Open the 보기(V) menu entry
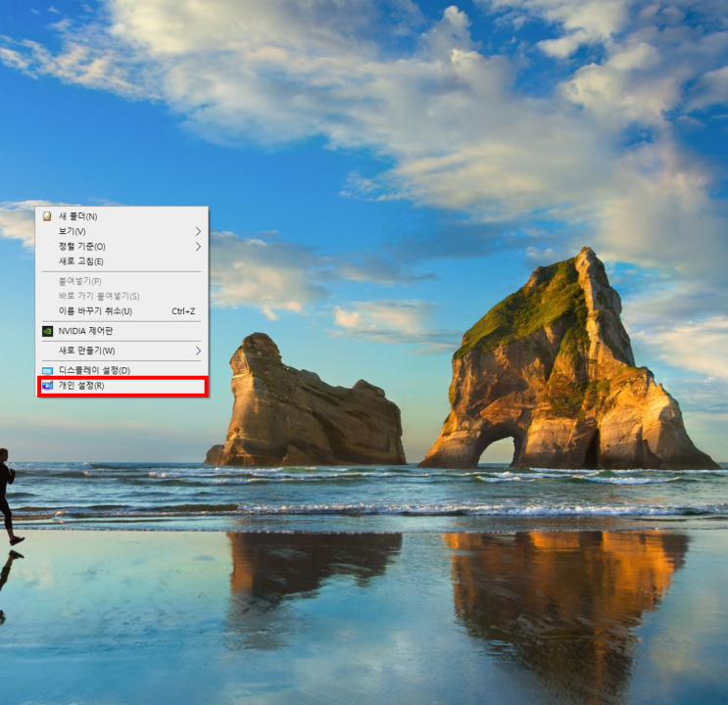 coord(121,231)
